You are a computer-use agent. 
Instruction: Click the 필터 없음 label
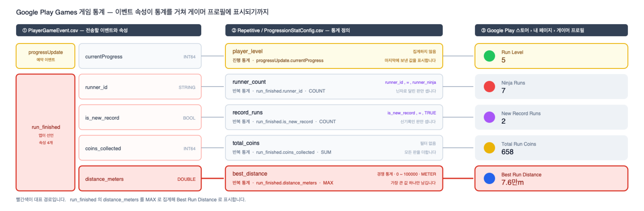[428, 143]
